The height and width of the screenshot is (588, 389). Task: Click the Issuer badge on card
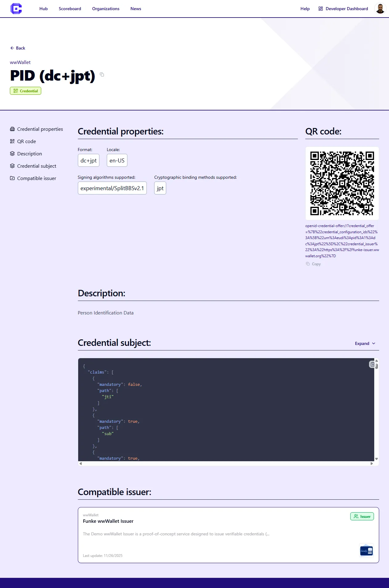coord(362,516)
